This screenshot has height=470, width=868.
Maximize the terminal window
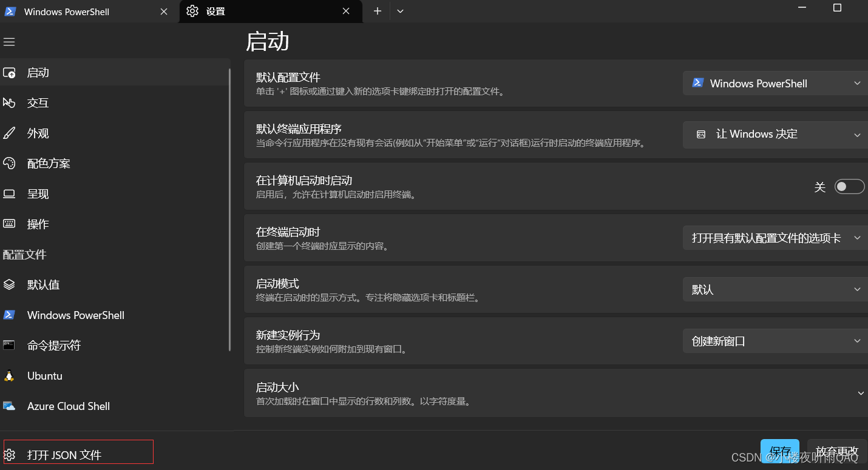click(837, 8)
